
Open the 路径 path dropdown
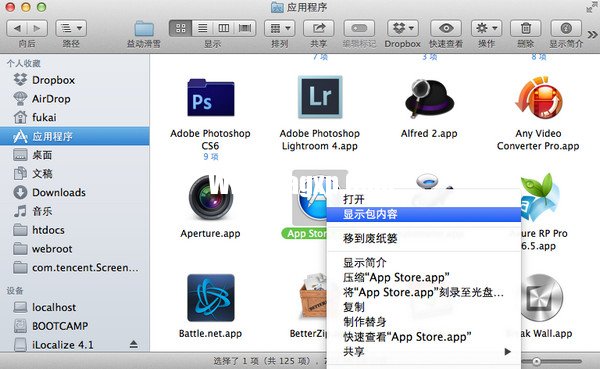click(71, 28)
